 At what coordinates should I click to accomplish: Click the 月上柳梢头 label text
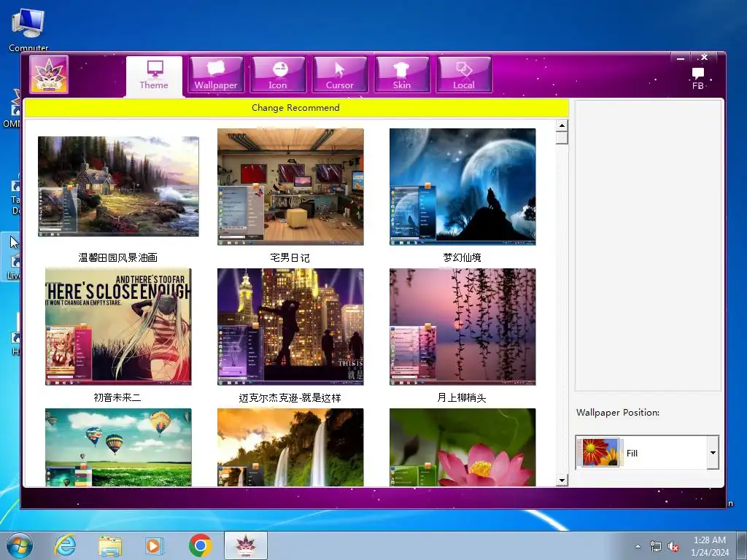pyautogui.click(x=461, y=397)
